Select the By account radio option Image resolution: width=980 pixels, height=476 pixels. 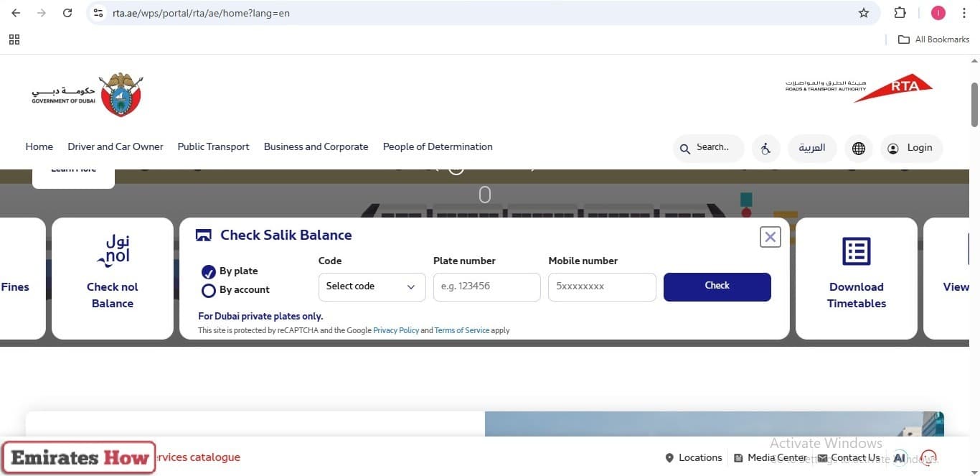[x=209, y=290]
